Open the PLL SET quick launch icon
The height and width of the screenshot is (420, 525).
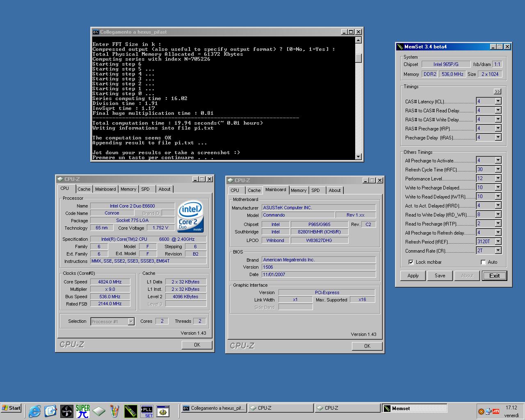point(147,411)
